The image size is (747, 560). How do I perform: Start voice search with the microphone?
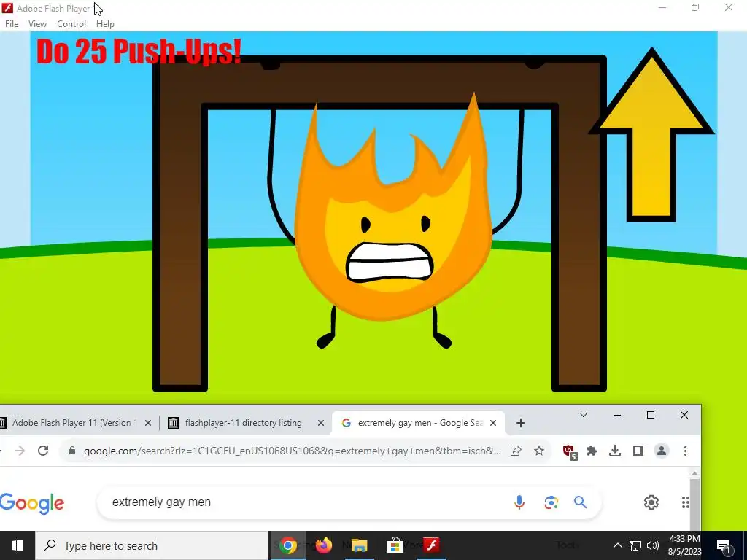coord(519,502)
